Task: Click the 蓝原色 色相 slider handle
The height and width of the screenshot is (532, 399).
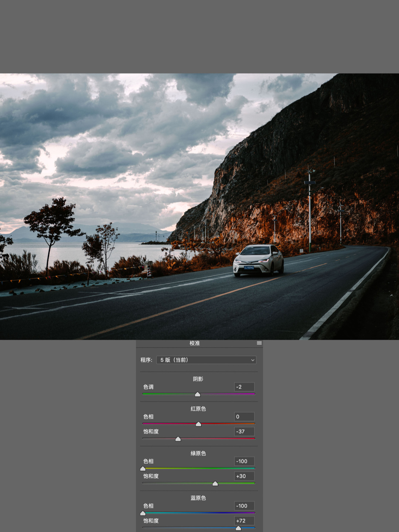Action: point(143,513)
